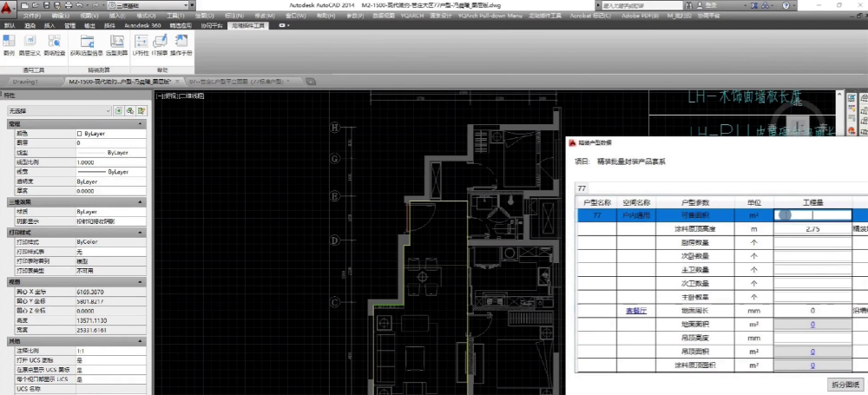Toggle the pickadd button in properties panel
Screen dimensions: 868x395
point(117,111)
